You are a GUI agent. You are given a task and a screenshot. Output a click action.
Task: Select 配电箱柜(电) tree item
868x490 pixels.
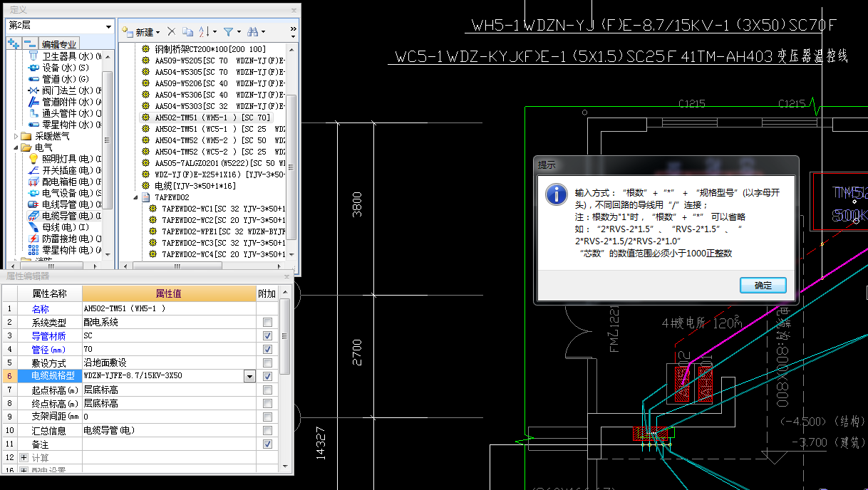coord(66,182)
